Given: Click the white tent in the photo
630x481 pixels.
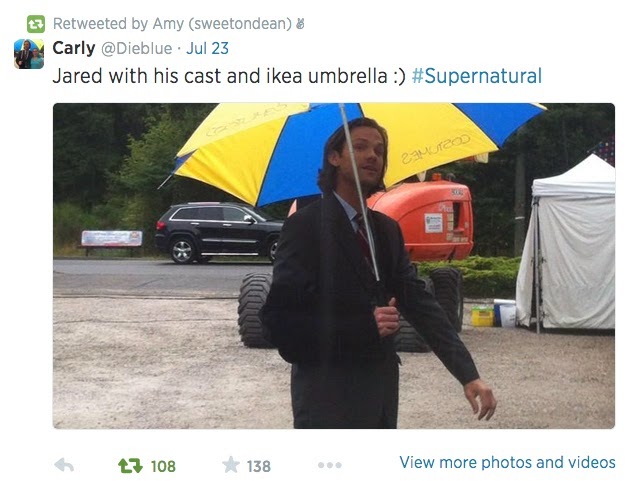Looking at the screenshot, I should point(566,246).
